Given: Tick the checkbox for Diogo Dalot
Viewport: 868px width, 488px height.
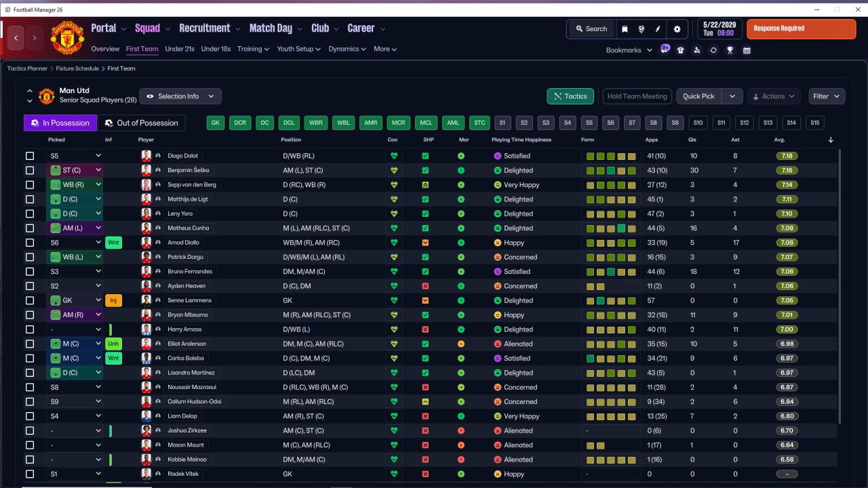Looking at the screenshot, I should [30, 156].
